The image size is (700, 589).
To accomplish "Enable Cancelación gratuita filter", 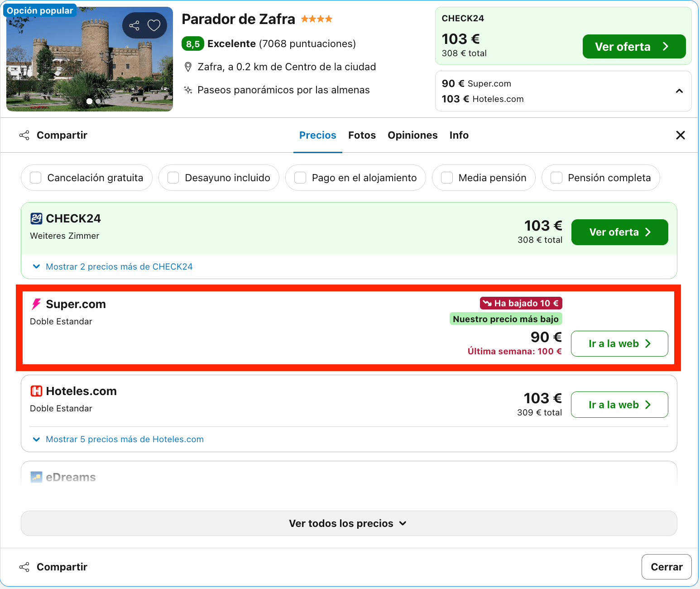I will 36,178.
